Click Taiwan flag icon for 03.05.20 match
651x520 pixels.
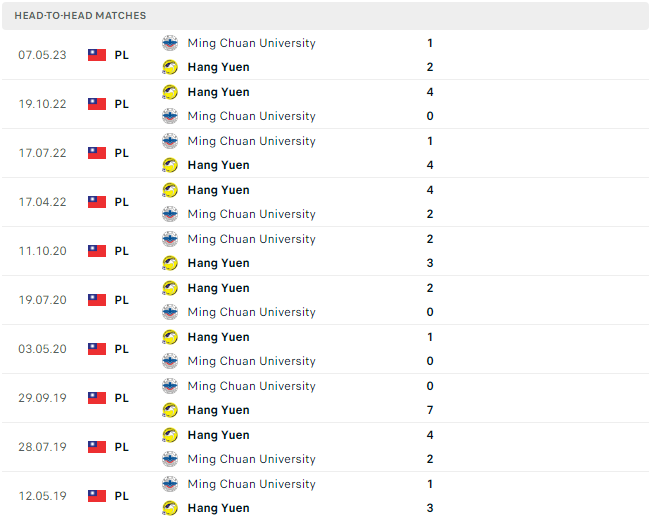pyautogui.click(x=97, y=349)
